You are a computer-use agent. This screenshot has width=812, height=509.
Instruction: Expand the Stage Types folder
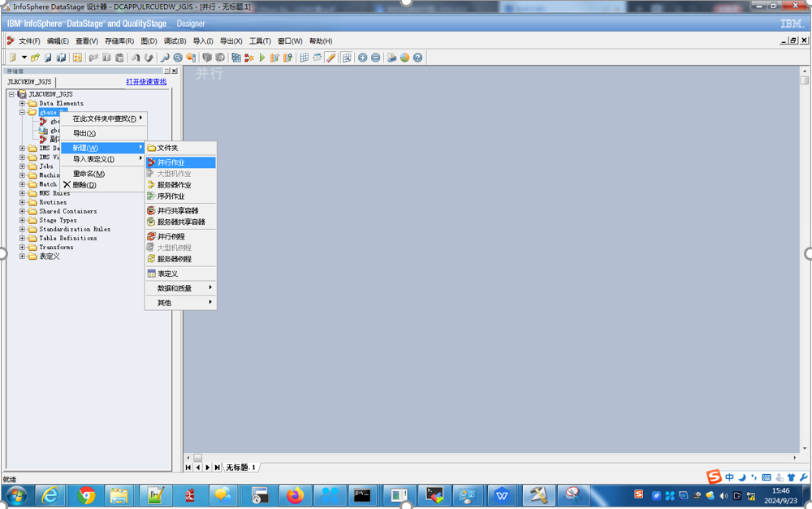pyautogui.click(x=22, y=220)
